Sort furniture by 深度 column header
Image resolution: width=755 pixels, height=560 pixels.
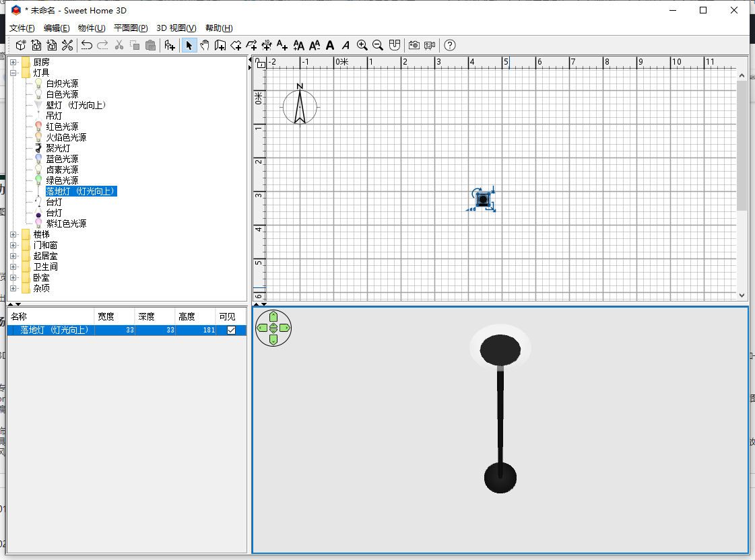pyautogui.click(x=155, y=316)
